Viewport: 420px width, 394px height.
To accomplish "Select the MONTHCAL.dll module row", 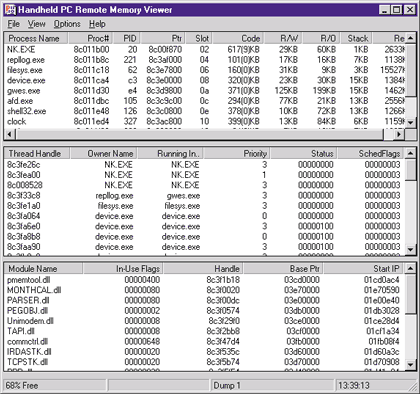I will (205, 290).
